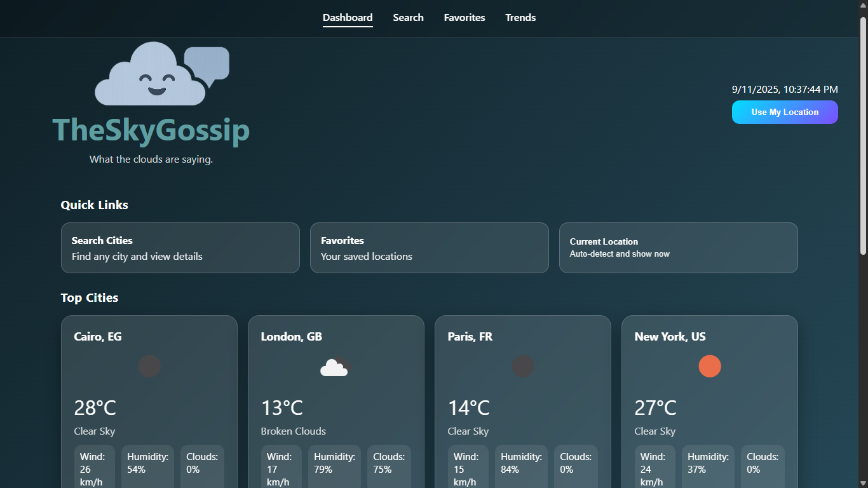
Task: Go to the Favorites menu item
Action: [x=465, y=18]
